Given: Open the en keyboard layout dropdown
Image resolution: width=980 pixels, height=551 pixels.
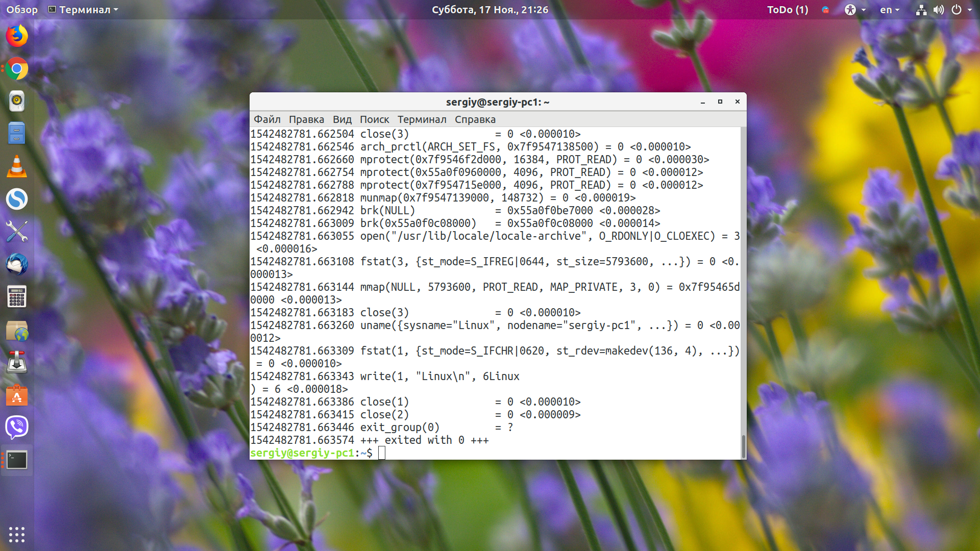Looking at the screenshot, I should pyautogui.click(x=890, y=10).
